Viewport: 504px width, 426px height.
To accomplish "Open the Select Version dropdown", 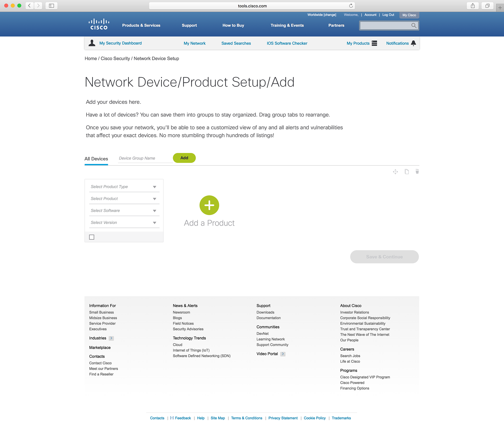I will pyautogui.click(x=124, y=223).
